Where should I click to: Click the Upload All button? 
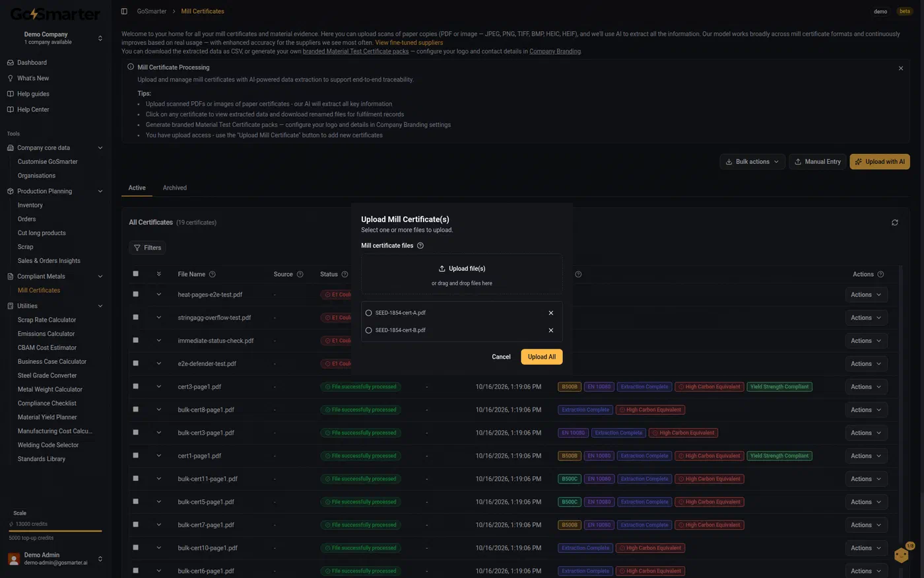[x=542, y=357]
